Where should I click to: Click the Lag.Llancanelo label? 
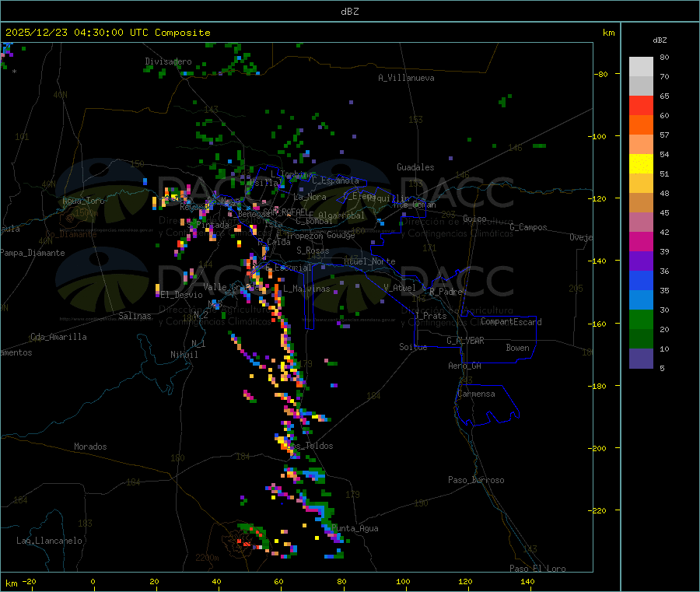point(49,541)
